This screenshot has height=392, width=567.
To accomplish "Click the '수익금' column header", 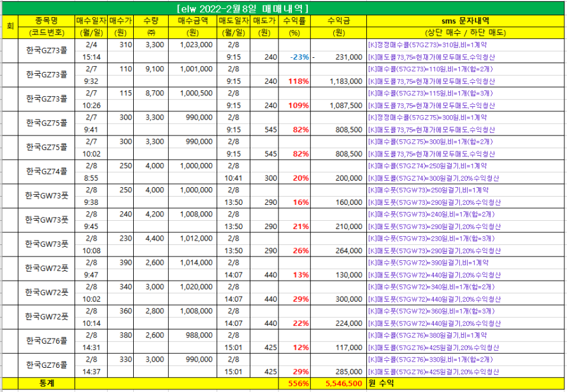I will (x=338, y=20).
